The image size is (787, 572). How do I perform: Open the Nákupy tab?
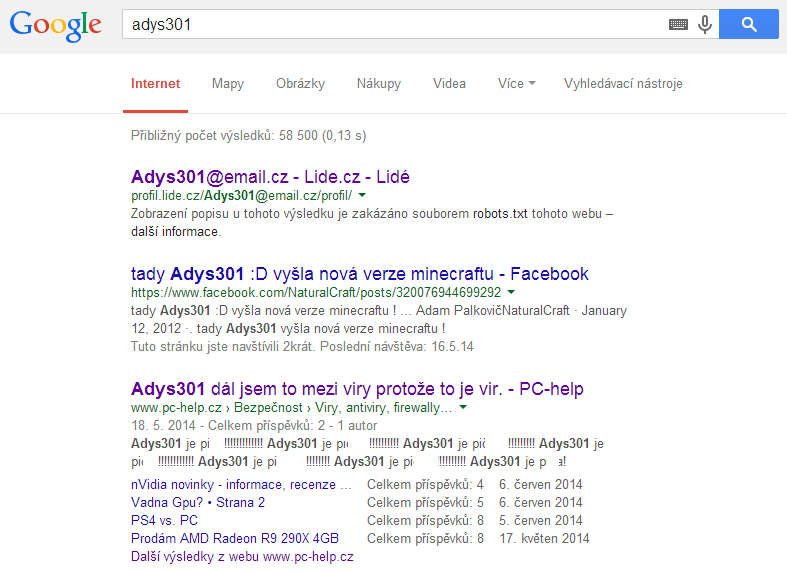[379, 84]
